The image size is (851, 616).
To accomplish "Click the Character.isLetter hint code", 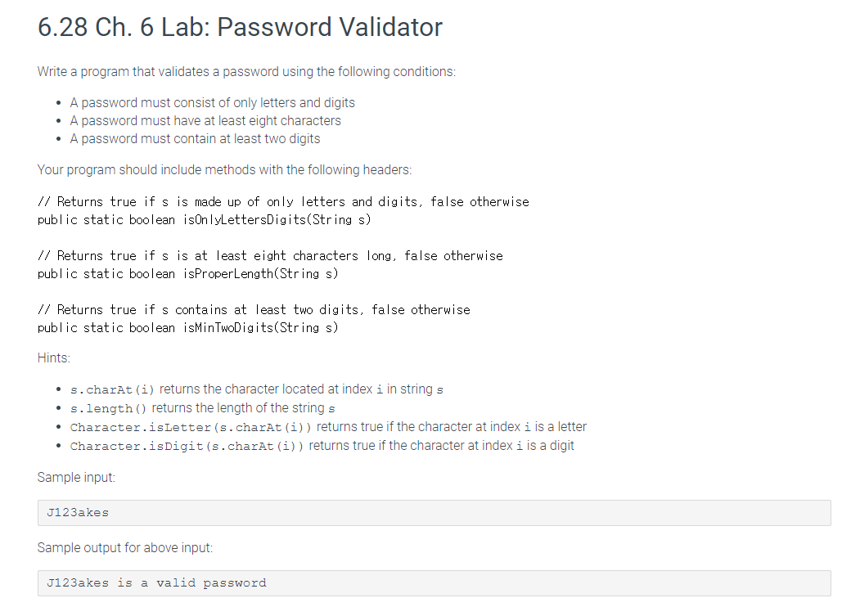I will click(191, 427).
